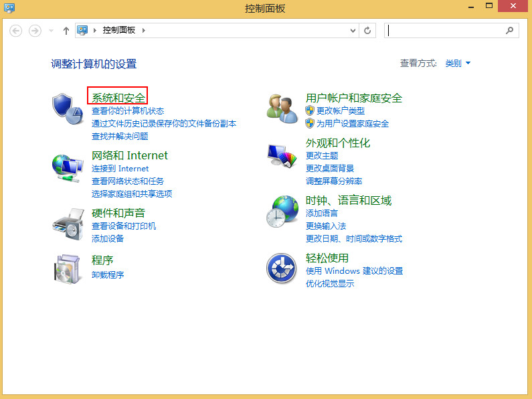Click the 查看设备和打印机 link
Viewport: 532px width, 399px height.
pos(124,226)
